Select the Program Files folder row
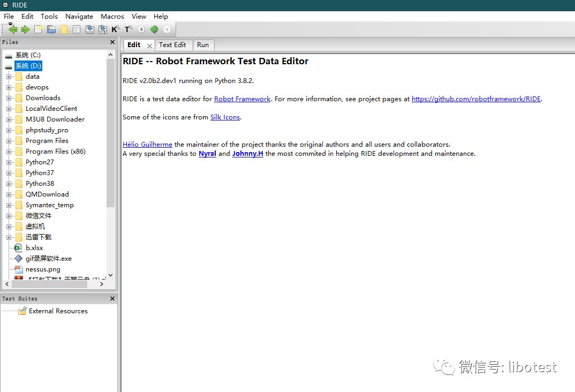 coord(47,141)
